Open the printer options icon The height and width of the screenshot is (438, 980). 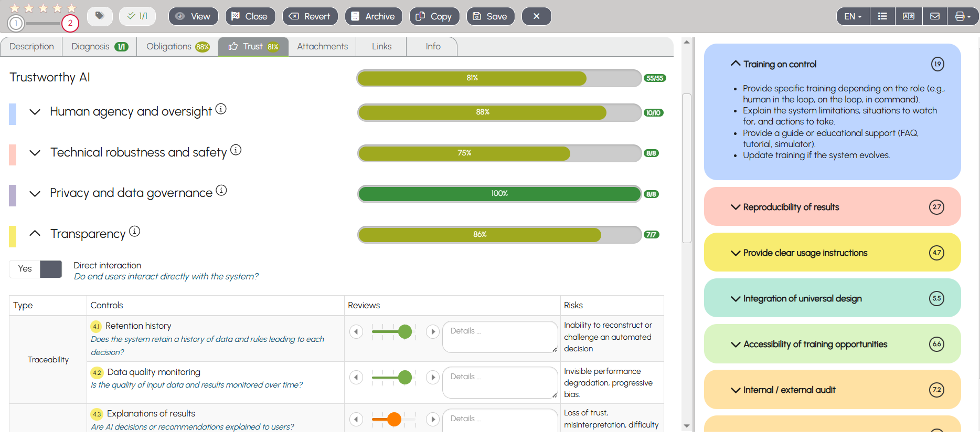[962, 16]
